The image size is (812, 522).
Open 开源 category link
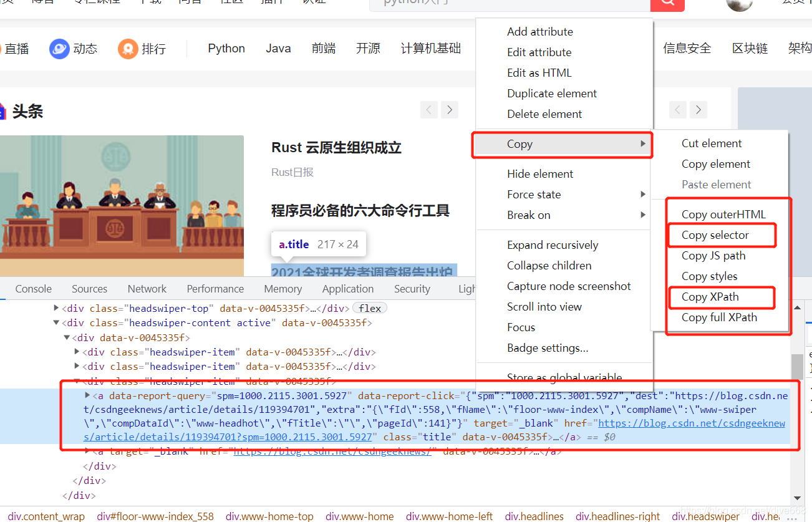pos(368,49)
